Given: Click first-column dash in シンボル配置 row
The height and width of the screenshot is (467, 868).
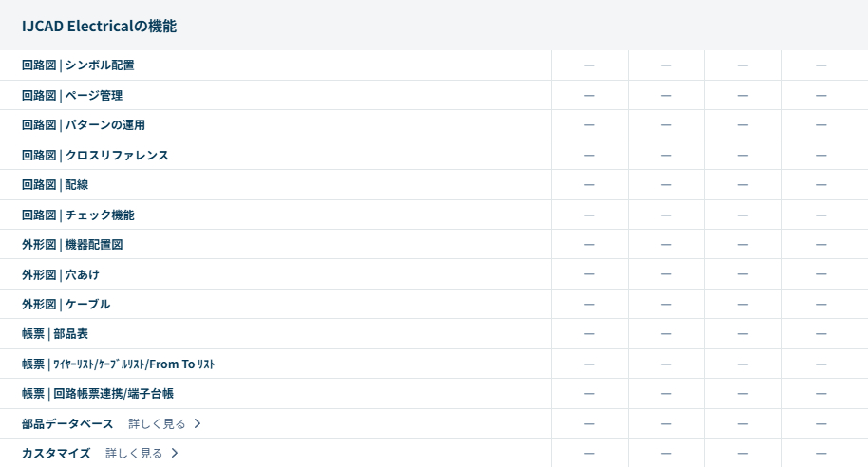Looking at the screenshot, I should click(589, 65).
